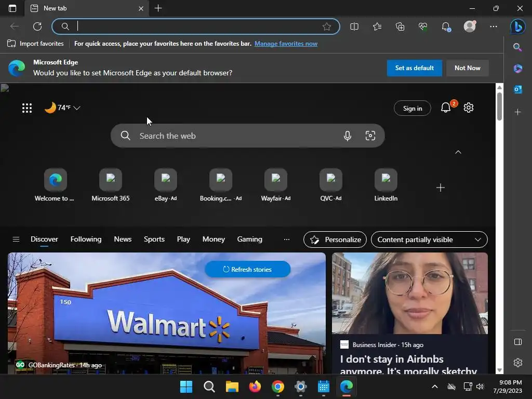Open the feed hamburger menu icon
This screenshot has height=399, width=532.
point(16,239)
